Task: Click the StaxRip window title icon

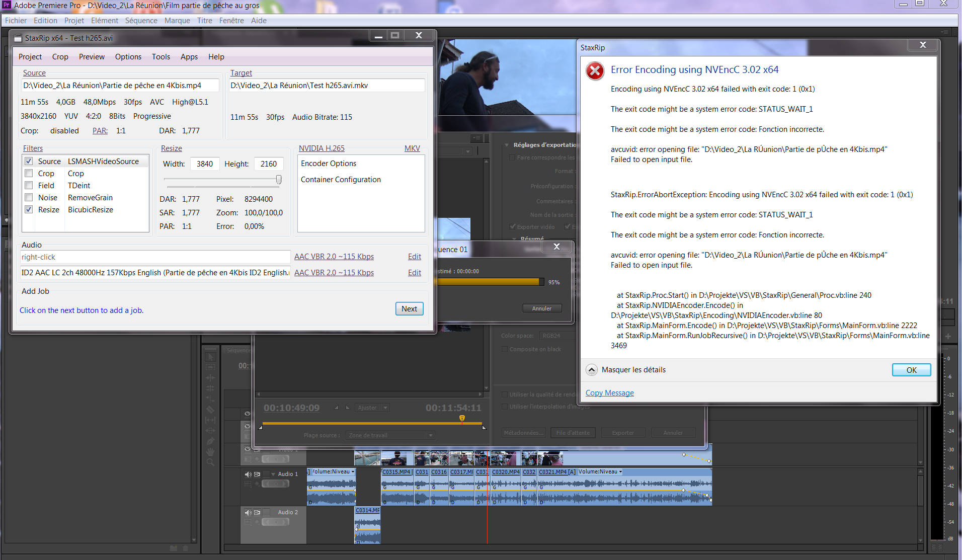Action: (18, 38)
